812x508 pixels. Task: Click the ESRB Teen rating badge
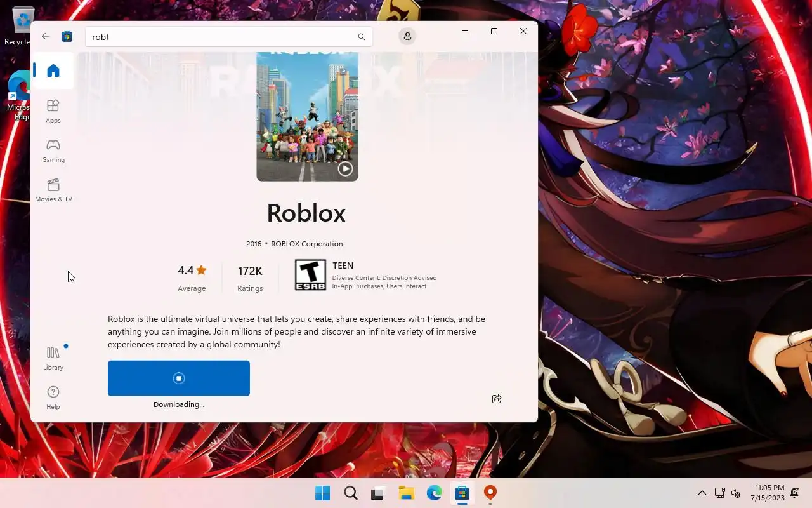[310, 275]
